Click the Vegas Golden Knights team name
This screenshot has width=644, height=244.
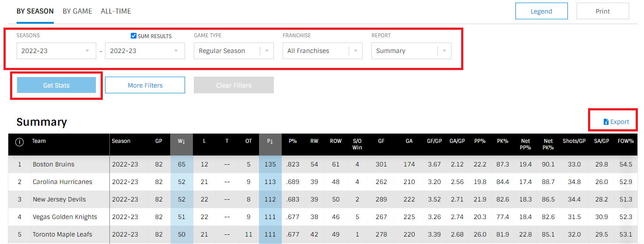point(65,217)
